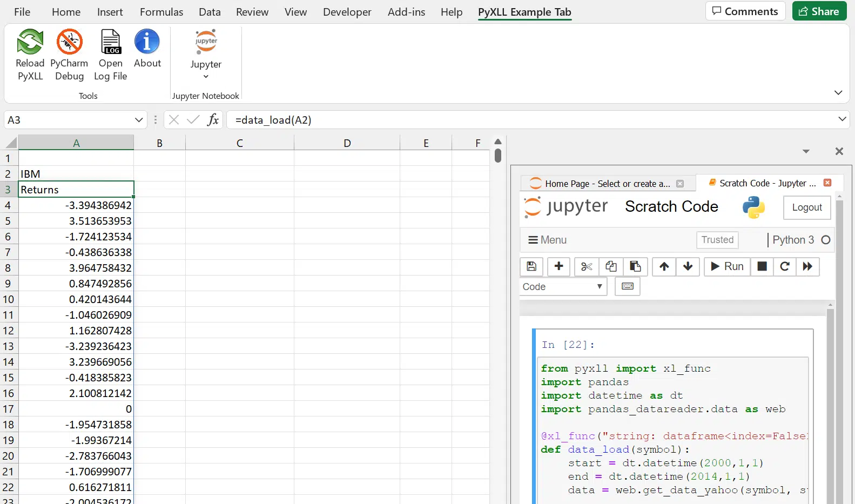Click the Python 3 kernel indicator

click(801, 240)
